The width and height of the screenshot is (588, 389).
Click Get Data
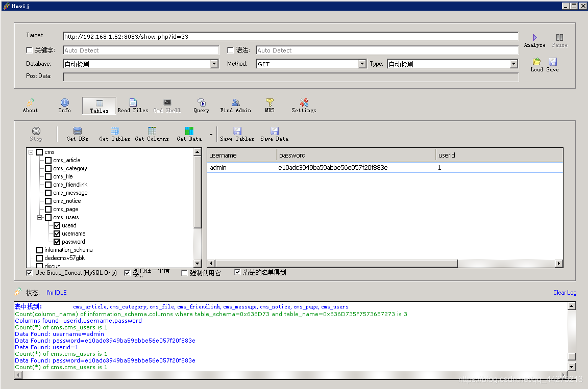pyautogui.click(x=189, y=134)
